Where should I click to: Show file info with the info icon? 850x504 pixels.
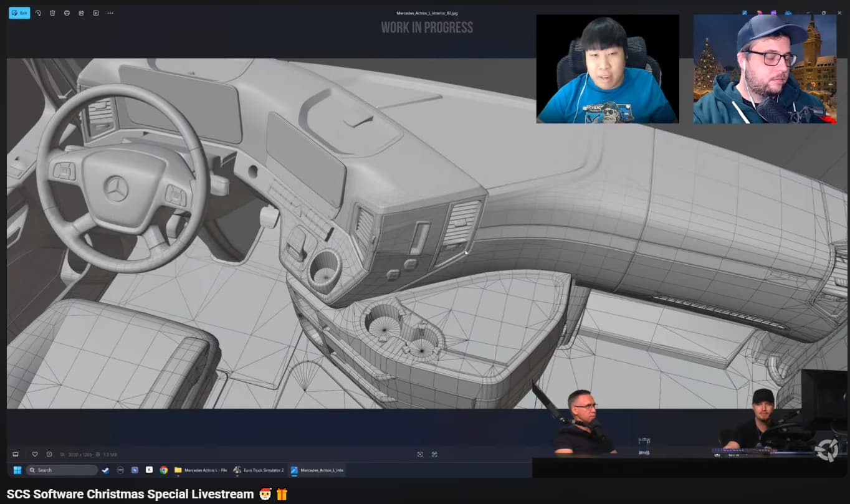tap(49, 454)
